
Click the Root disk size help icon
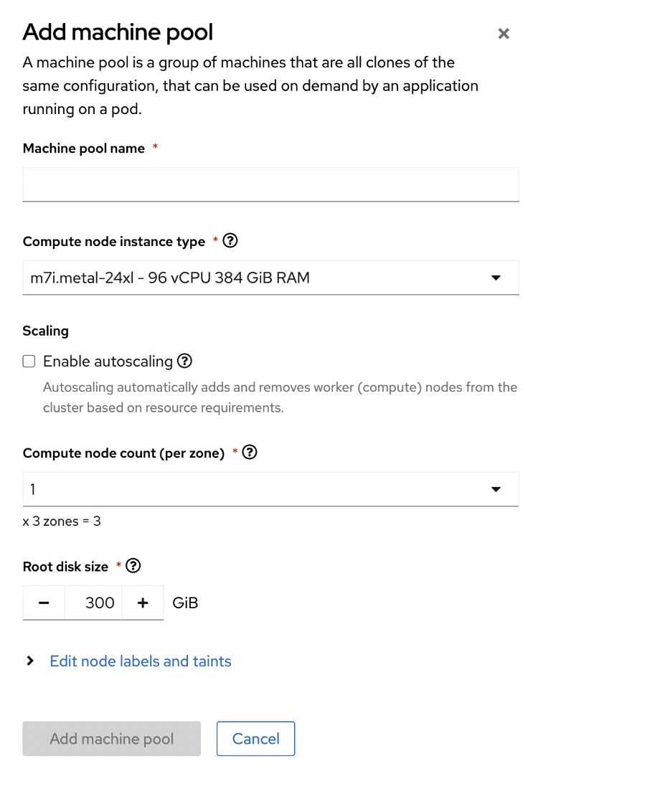coord(133,566)
